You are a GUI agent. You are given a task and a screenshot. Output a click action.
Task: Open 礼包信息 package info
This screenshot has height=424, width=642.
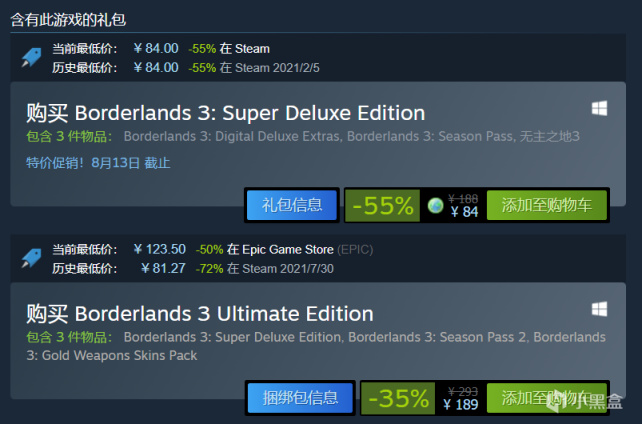click(x=292, y=205)
